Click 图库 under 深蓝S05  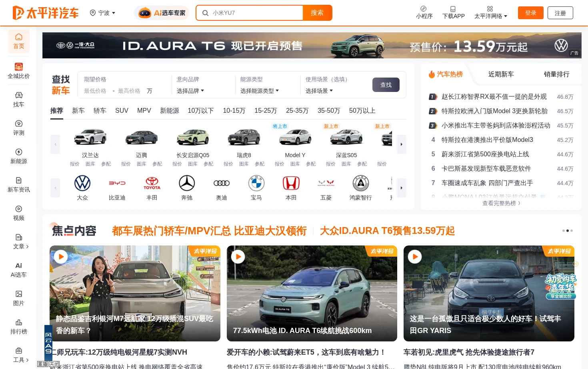tap(346, 164)
